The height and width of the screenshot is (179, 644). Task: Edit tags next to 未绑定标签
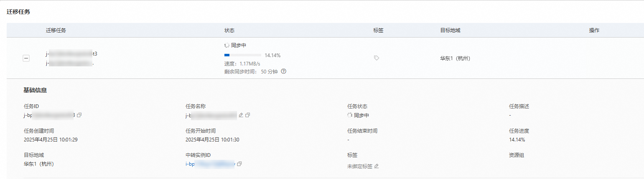coord(377,166)
